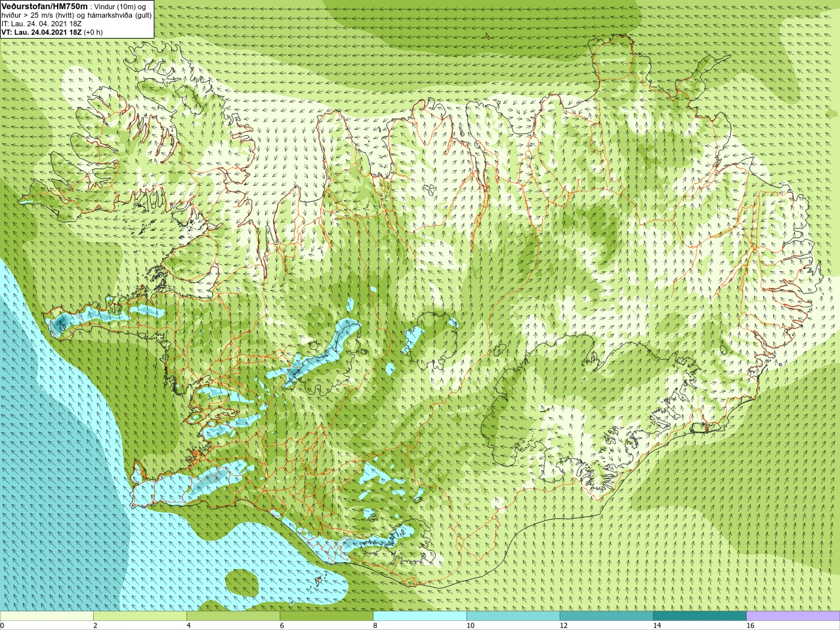This screenshot has width=840, height=630.
Task: Click the legend value '0'
Action: point(2,625)
